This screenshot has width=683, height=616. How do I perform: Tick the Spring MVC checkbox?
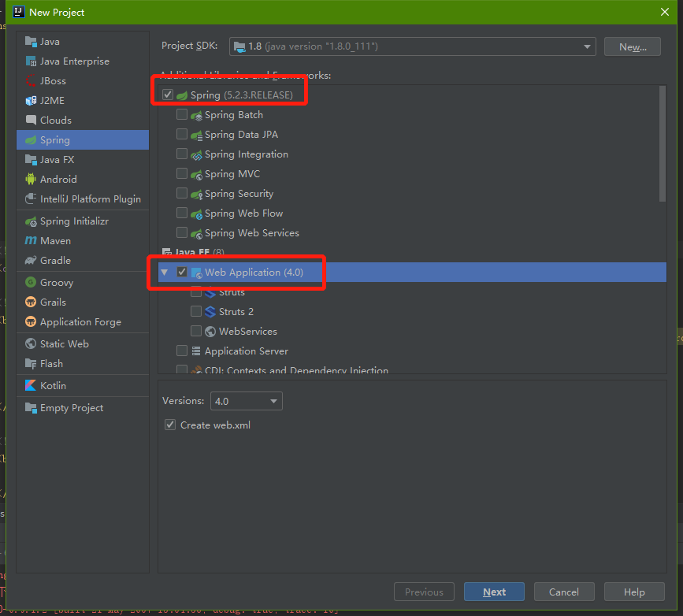[182, 173]
